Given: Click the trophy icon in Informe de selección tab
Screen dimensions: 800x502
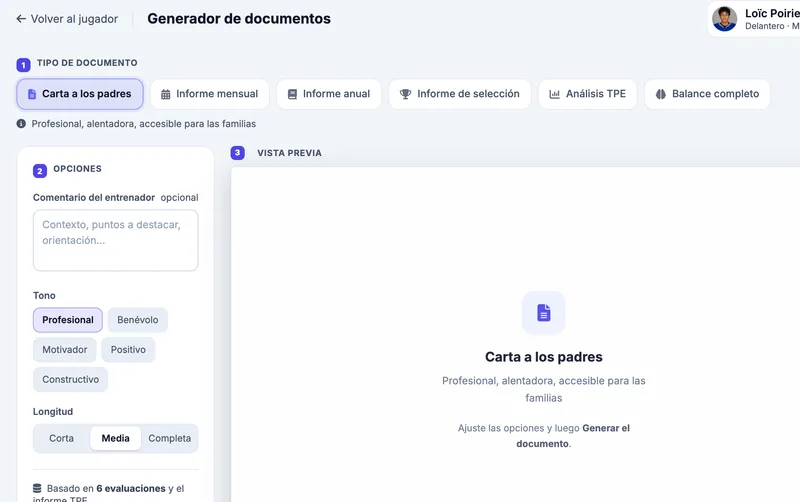Looking at the screenshot, I should click(x=405, y=94).
